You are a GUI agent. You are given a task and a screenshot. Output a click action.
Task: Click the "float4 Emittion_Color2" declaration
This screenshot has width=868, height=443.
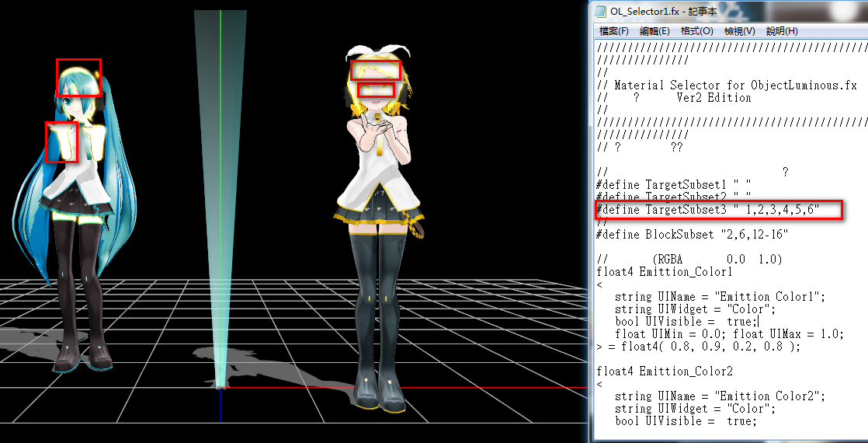[665, 371]
